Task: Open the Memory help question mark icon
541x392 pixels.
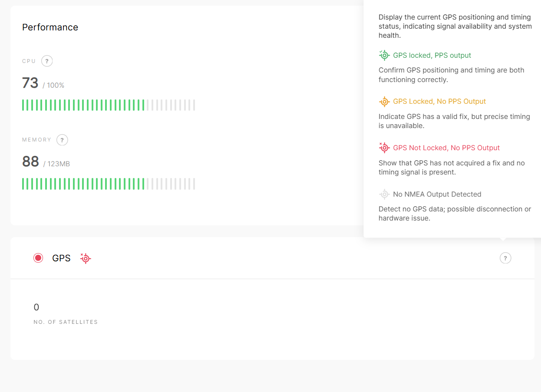Action: [62, 140]
